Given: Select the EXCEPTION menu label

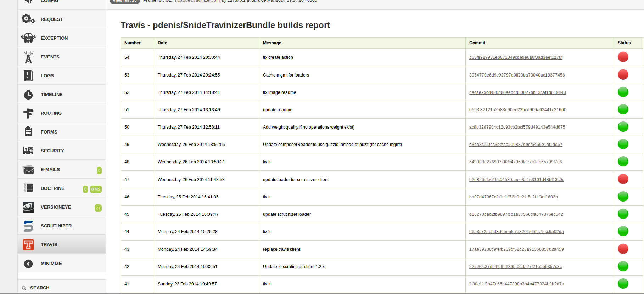Looking at the screenshot, I should click(54, 38).
